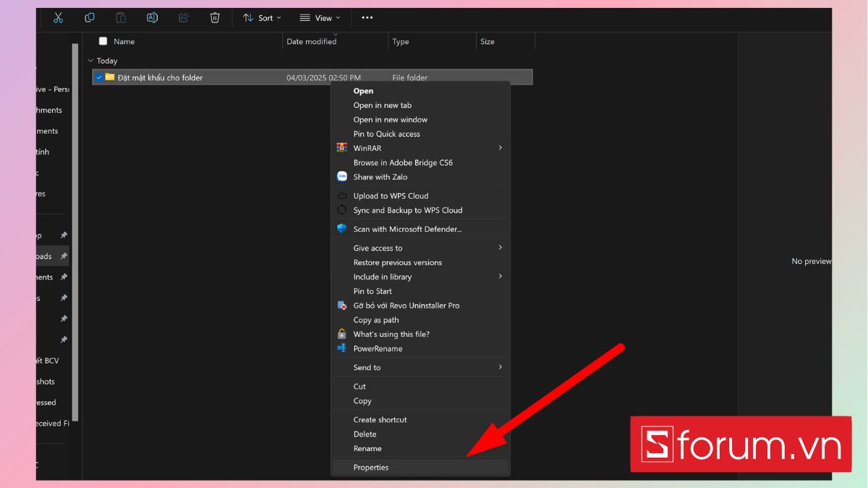Open Properties from the context menu
This screenshot has height=488, width=868.
click(x=420, y=468)
